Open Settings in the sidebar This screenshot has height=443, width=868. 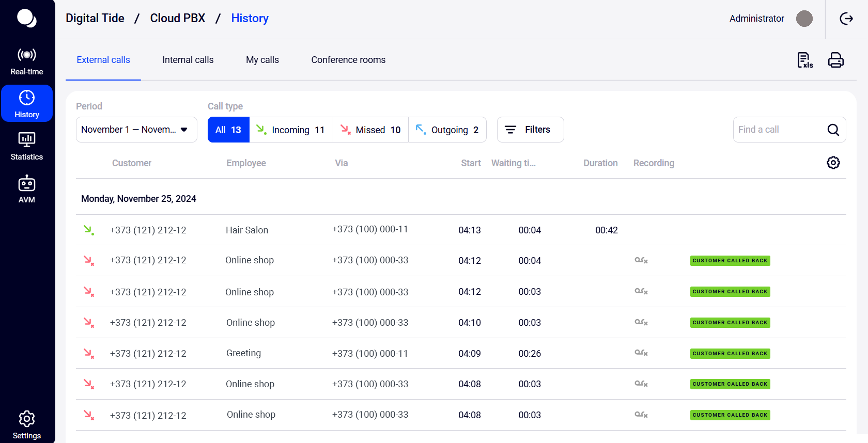[27, 424]
